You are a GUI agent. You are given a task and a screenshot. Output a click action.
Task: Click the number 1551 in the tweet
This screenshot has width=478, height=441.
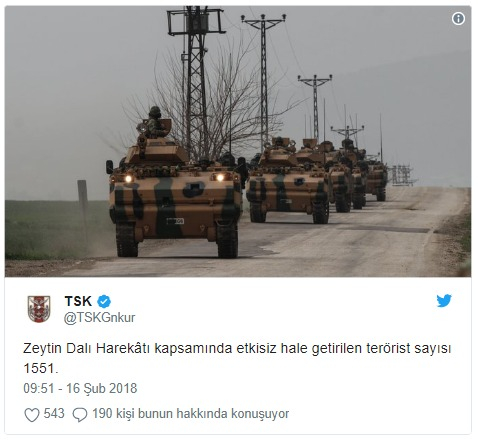39,368
